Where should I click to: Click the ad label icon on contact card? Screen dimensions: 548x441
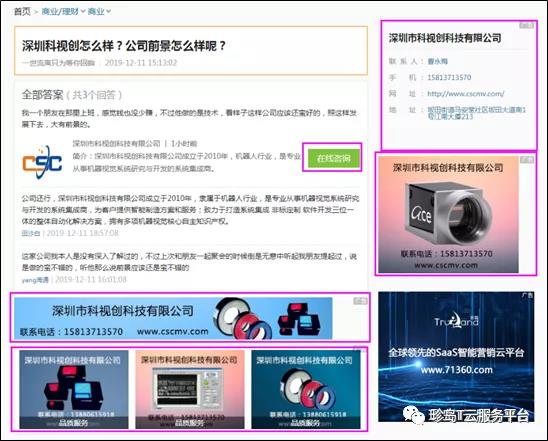click(x=526, y=25)
